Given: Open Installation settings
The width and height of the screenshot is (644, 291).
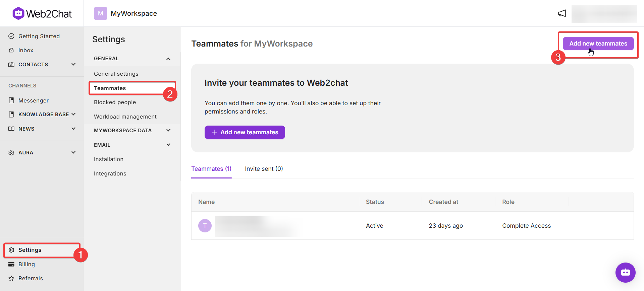Looking at the screenshot, I should (x=109, y=159).
